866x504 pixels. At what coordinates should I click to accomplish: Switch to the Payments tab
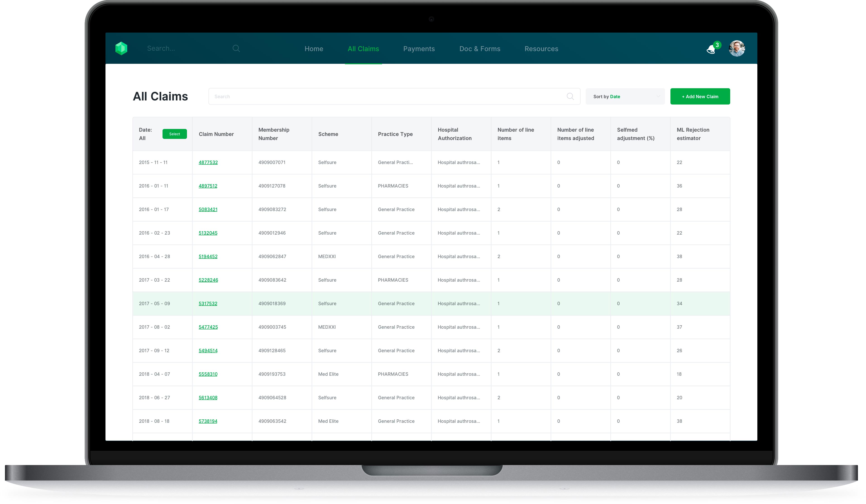point(419,49)
